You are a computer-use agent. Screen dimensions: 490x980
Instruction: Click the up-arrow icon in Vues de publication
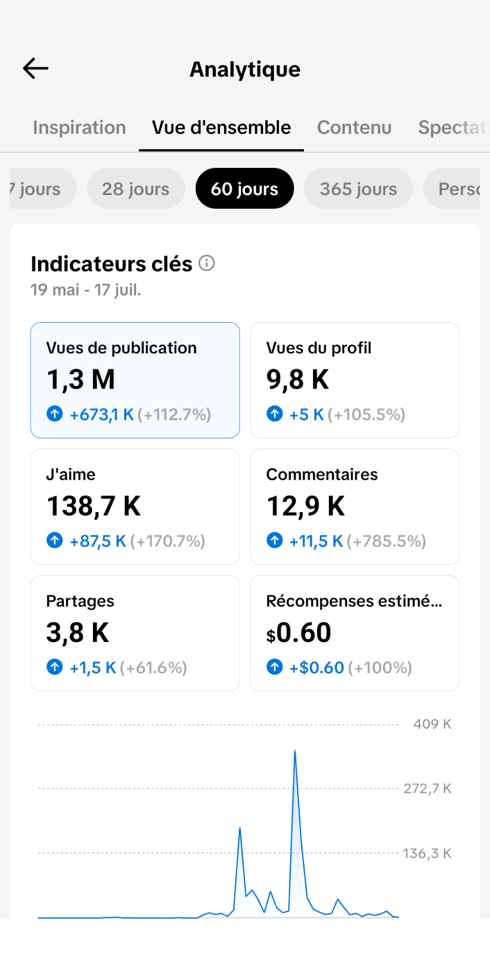click(54, 414)
